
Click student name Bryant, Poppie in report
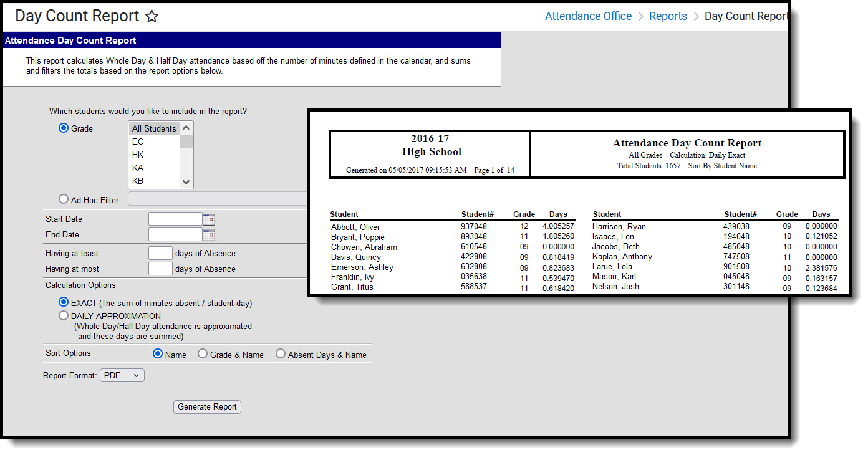358,237
